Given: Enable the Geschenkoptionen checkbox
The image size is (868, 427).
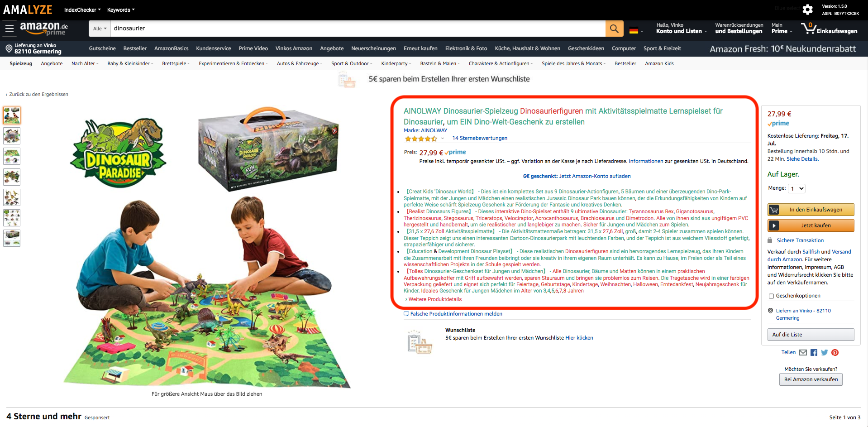Looking at the screenshot, I should [x=771, y=296].
